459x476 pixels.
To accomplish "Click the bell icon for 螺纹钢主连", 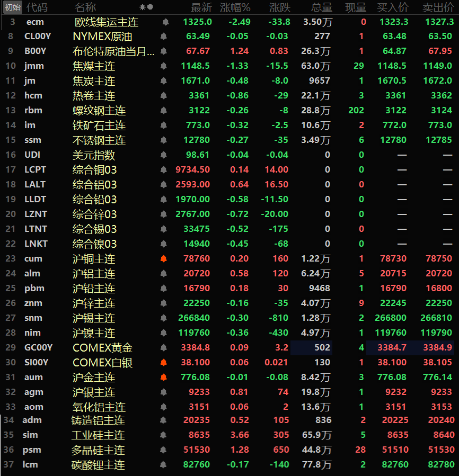I will pyautogui.click(x=163, y=111).
